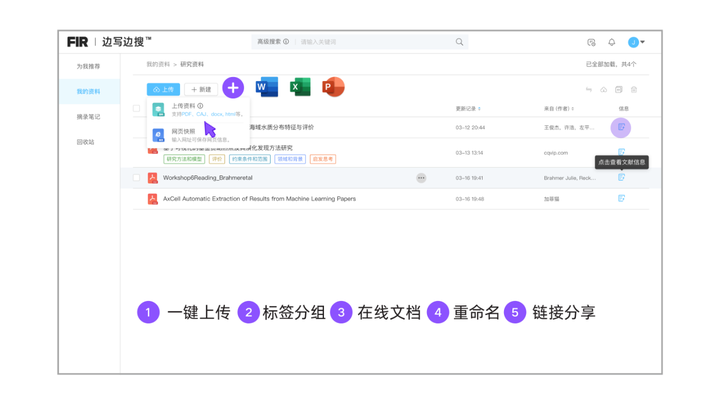
Task: Click the Brahmer Julie author cell
Action: [570, 178]
